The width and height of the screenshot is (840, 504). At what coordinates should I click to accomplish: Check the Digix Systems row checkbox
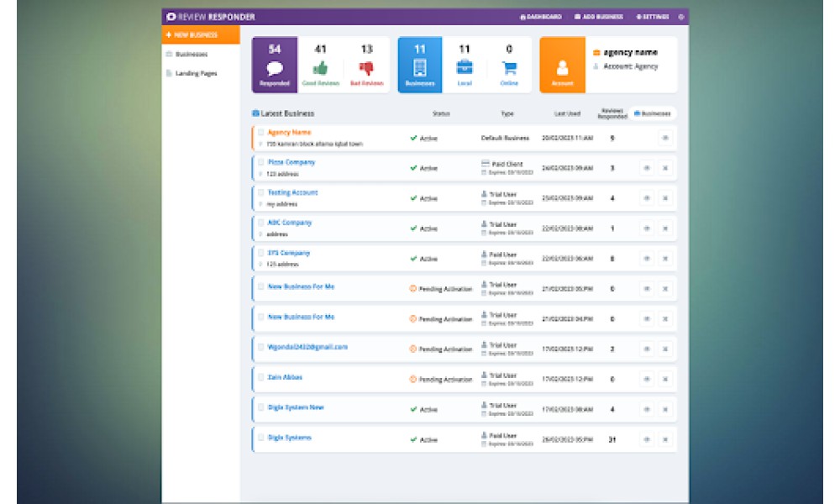point(261,438)
